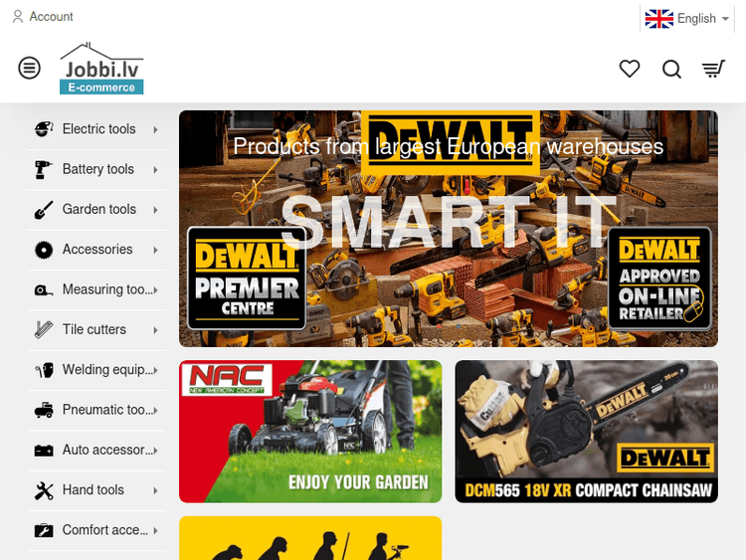Open the English language dropdown
Image resolution: width=746 pixels, height=560 pixels.
(x=687, y=18)
